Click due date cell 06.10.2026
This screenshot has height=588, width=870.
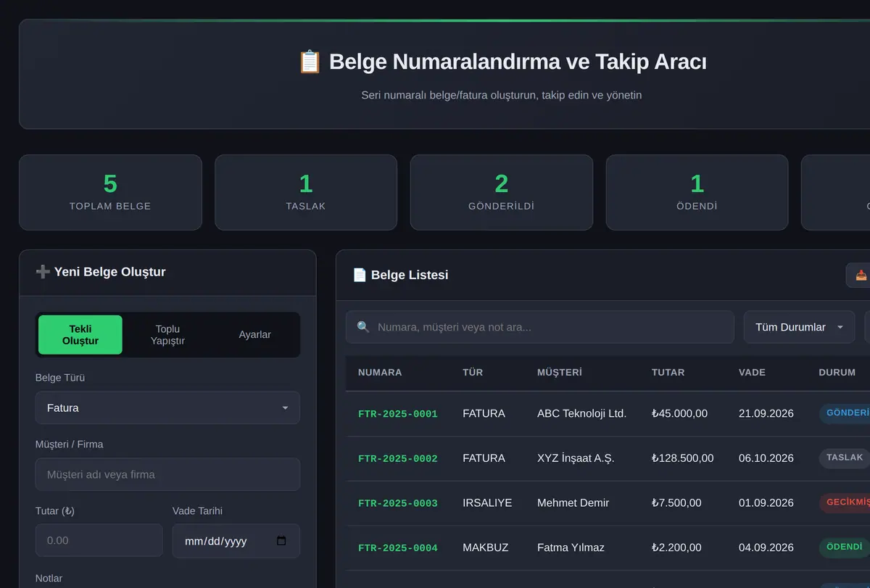[x=766, y=458]
